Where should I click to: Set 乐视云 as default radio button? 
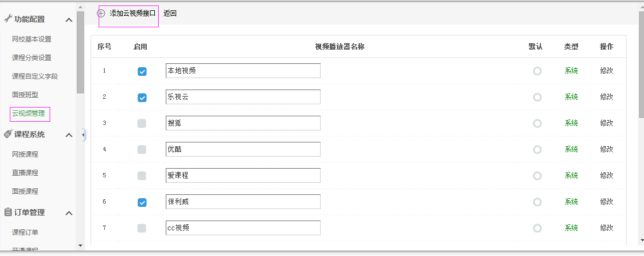(537, 97)
